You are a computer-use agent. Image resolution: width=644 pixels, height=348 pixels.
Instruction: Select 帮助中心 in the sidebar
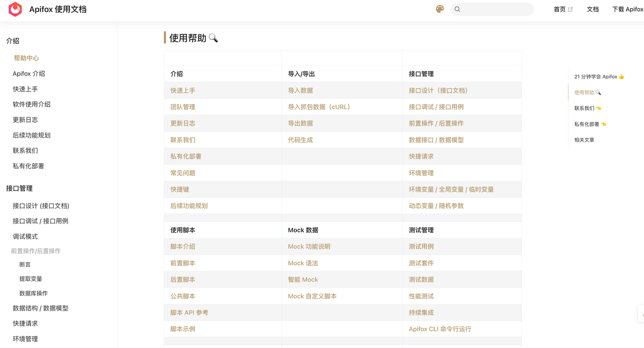26,58
